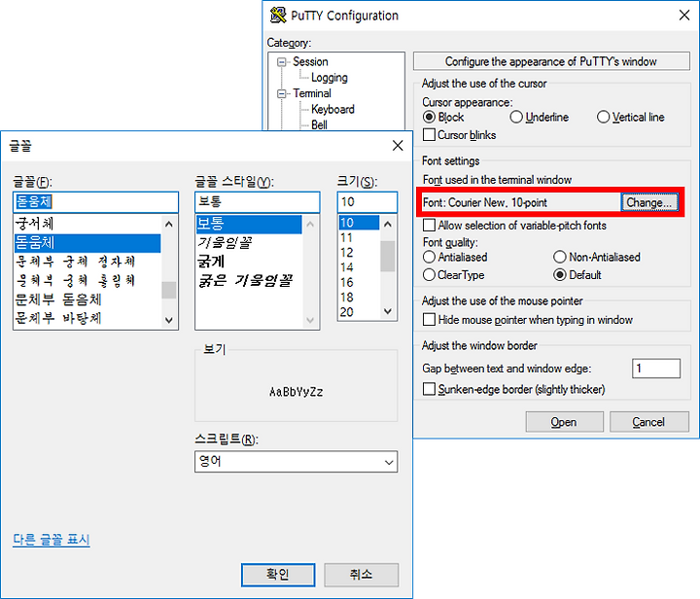The height and width of the screenshot is (599, 700).
Task: Collapse the Terminal tree node
Action: 281,93
